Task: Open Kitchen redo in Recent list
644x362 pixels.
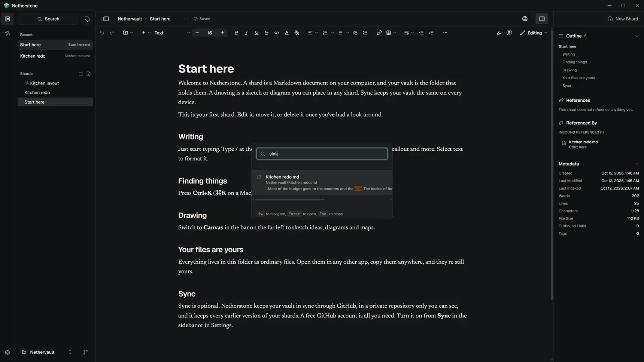Action: click(x=55, y=56)
